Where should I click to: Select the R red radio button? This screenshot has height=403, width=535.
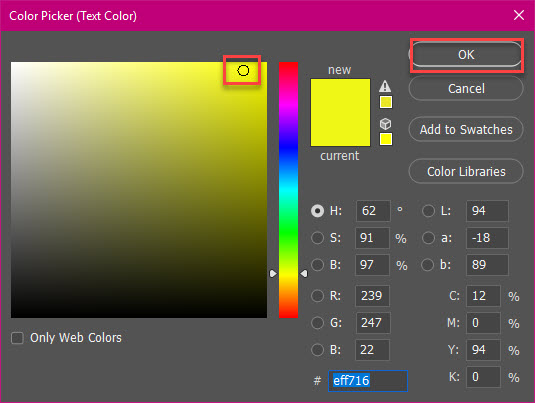click(317, 296)
